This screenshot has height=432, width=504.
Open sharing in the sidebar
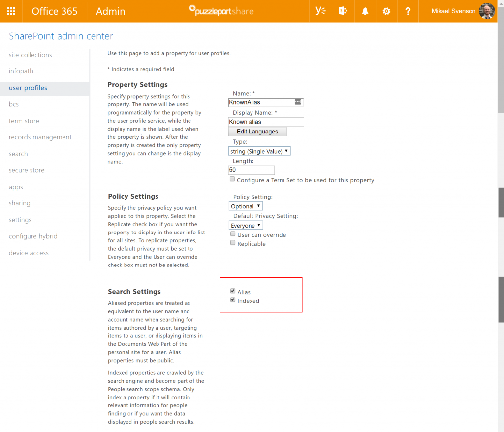[x=19, y=203]
